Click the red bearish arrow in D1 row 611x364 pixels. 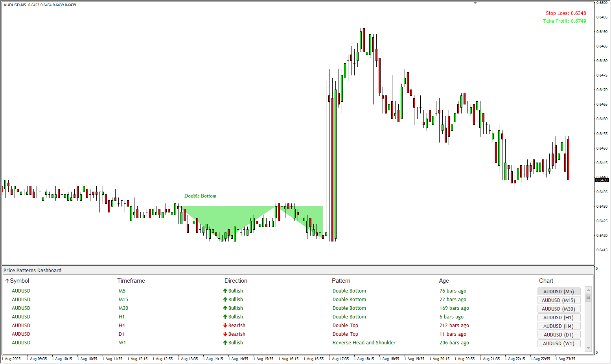click(225, 334)
